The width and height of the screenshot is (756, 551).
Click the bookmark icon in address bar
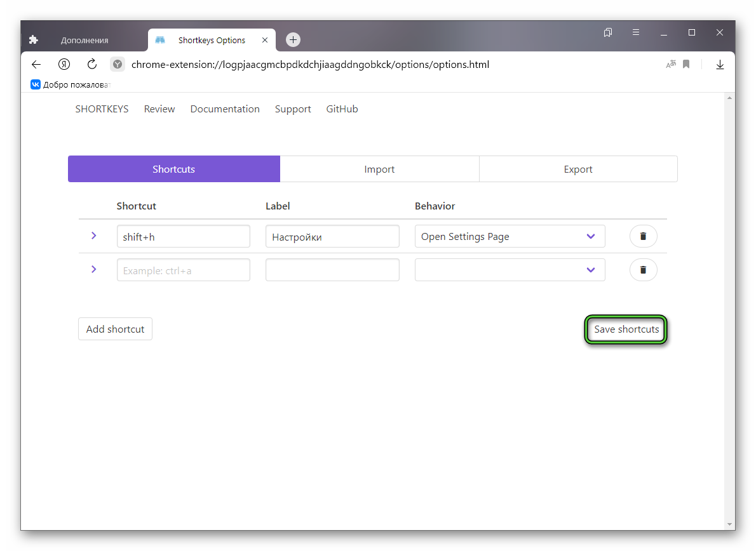[x=686, y=64]
